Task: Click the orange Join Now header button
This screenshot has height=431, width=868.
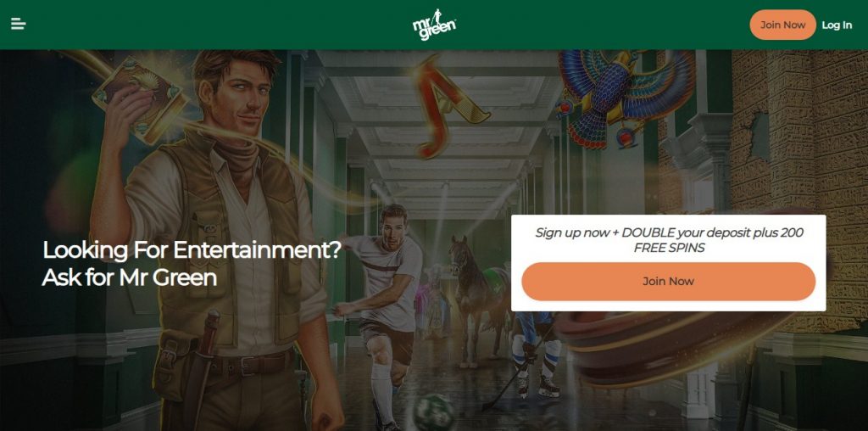Action: point(782,25)
